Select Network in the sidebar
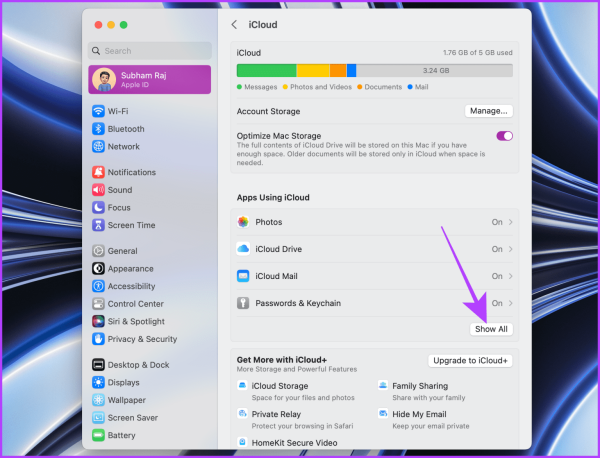 tap(150, 147)
